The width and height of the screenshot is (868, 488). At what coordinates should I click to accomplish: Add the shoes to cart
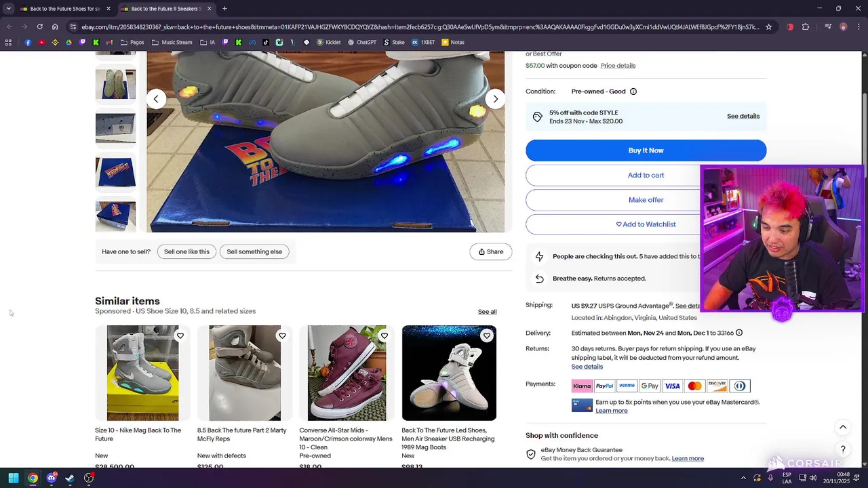pyautogui.click(x=646, y=175)
